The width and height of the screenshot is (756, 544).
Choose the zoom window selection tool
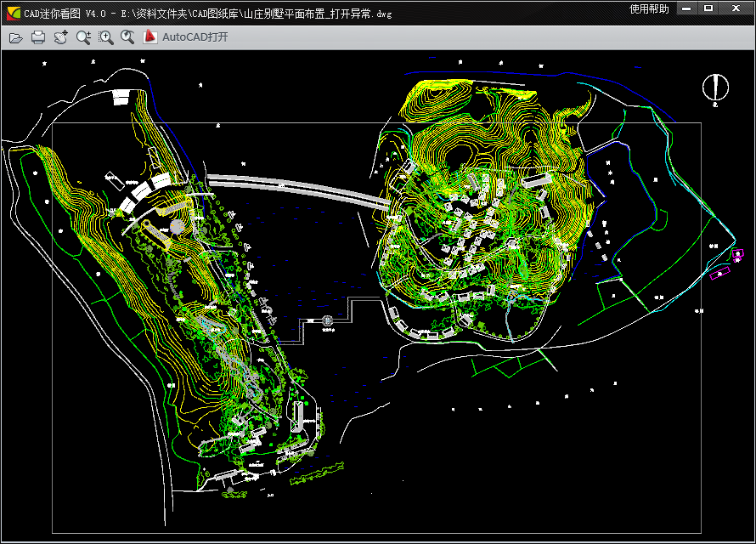point(105,37)
